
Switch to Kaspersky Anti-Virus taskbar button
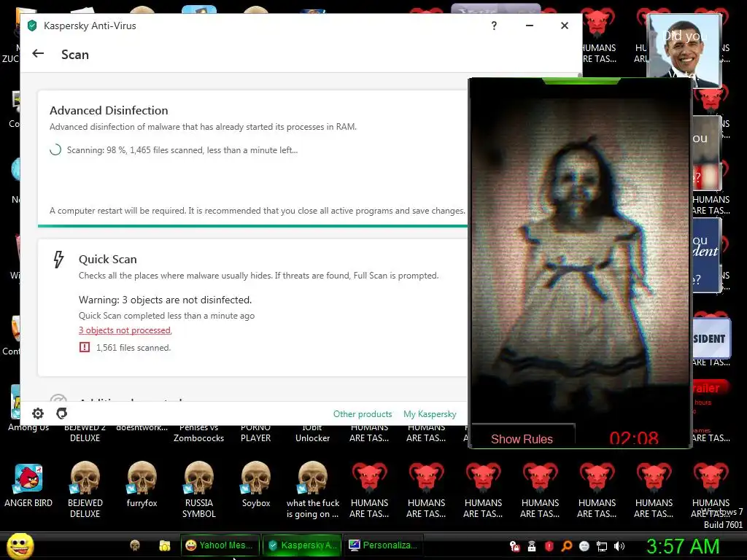click(x=301, y=545)
